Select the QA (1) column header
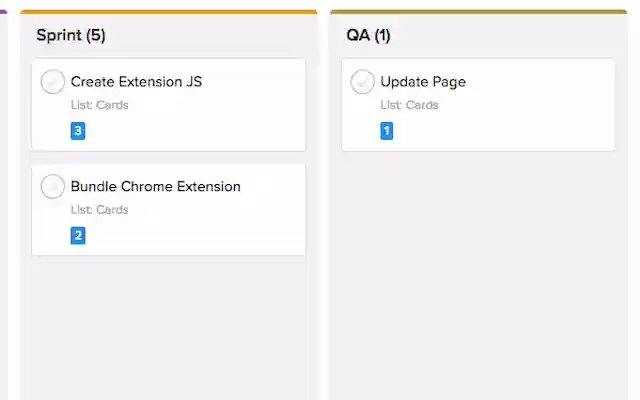This screenshot has width=640, height=400. tap(369, 36)
